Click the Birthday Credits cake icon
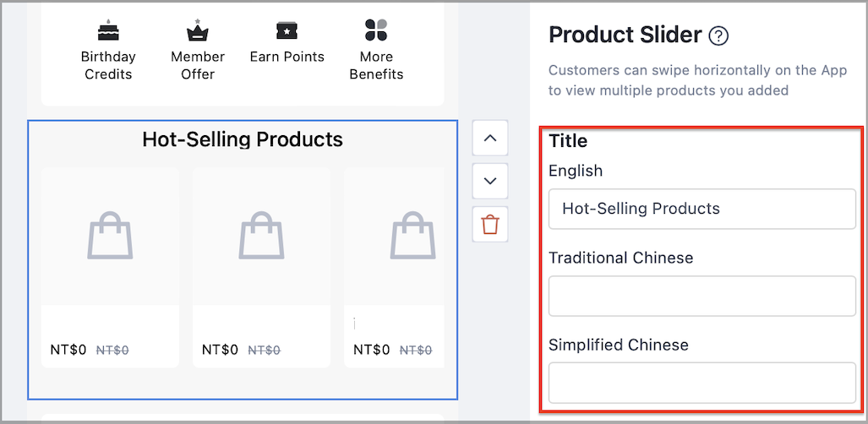The width and height of the screenshot is (868, 424). pos(108,30)
